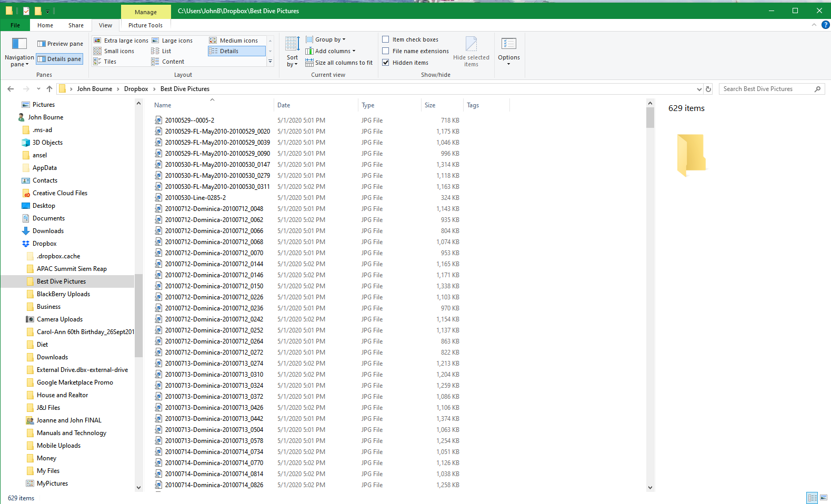Screen dimensions: 831x504
Task: Open the Picture Tools tab
Action: tap(145, 25)
